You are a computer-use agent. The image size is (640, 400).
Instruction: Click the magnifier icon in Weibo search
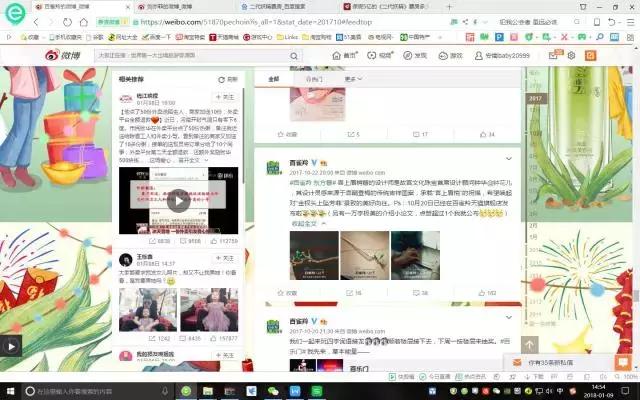294,56
